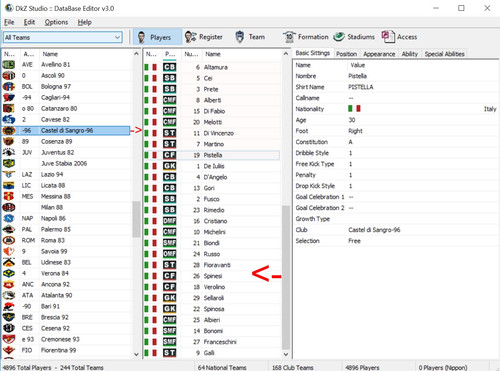This screenshot has height=371, width=500.
Task: Click the Nombre value Pistella
Action: pyautogui.click(x=357, y=76)
